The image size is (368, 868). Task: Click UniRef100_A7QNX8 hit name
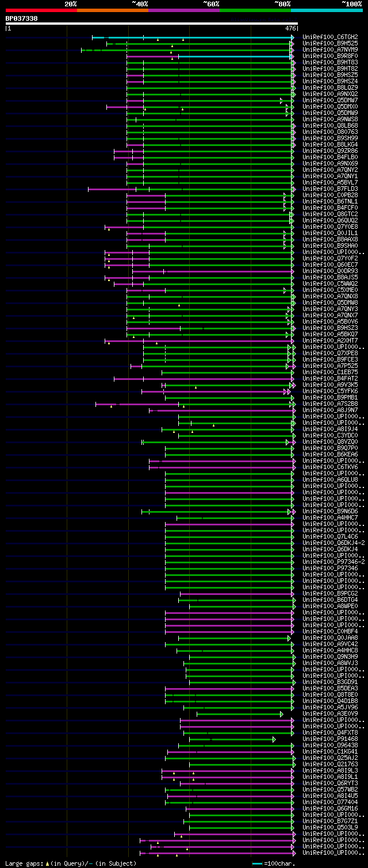(x=330, y=296)
